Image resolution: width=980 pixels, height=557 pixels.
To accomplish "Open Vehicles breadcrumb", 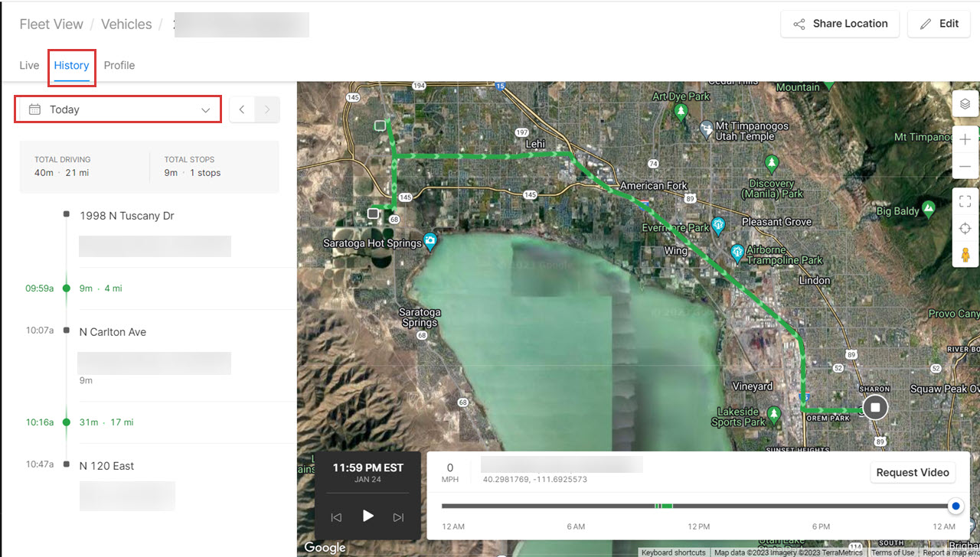I will coord(126,24).
